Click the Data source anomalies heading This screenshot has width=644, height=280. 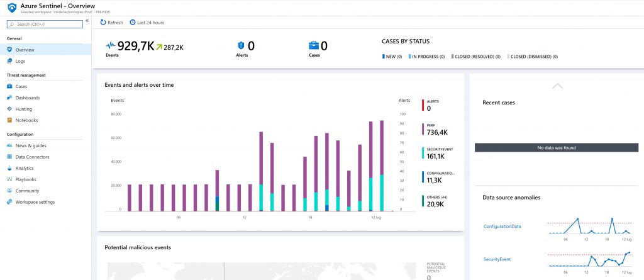click(511, 198)
